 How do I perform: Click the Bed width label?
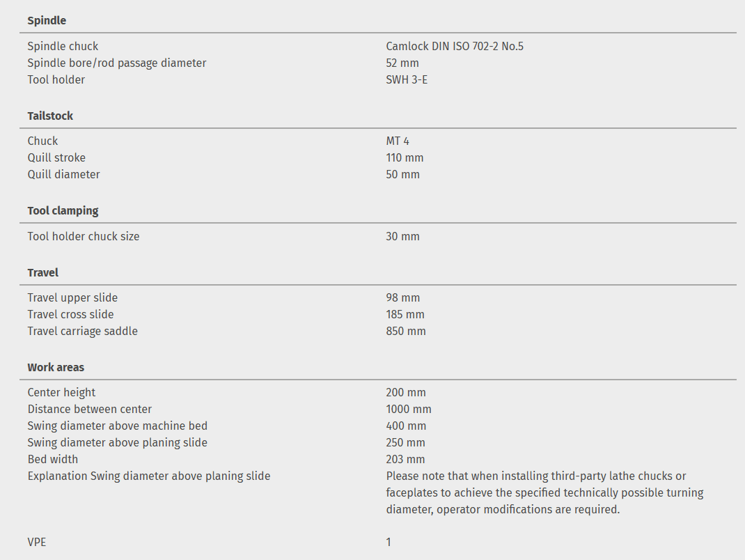tap(53, 460)
